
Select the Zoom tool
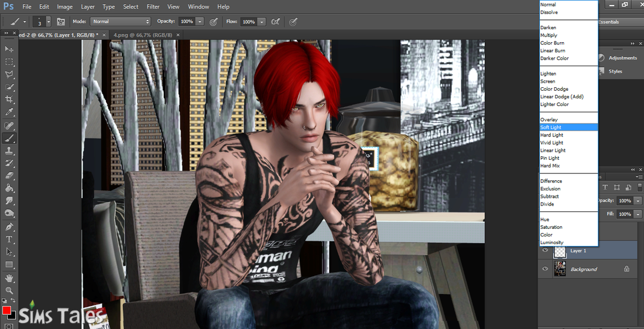tap(9, 290)
